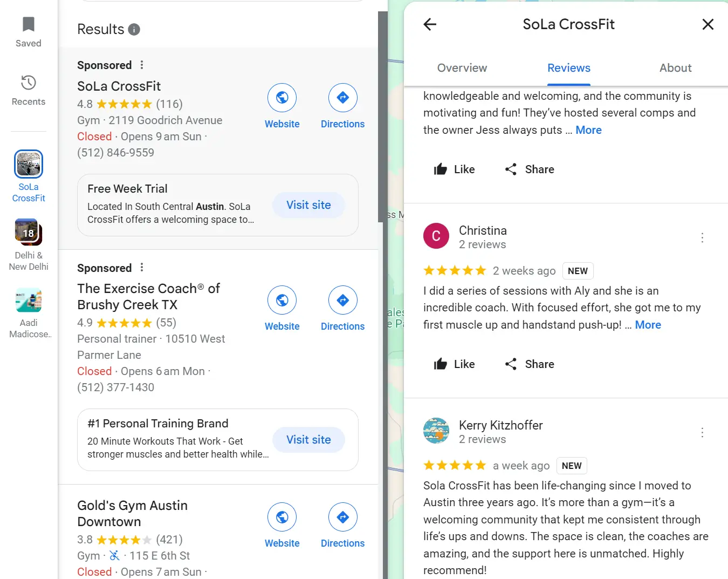Click the Results info icon
This screenshot has height=579, width=728.
click(x=134, y=30)
